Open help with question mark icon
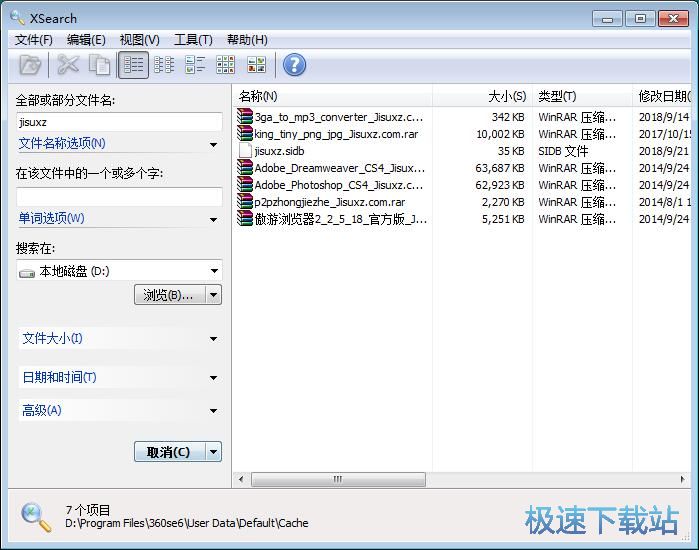 tap(294, 65)
